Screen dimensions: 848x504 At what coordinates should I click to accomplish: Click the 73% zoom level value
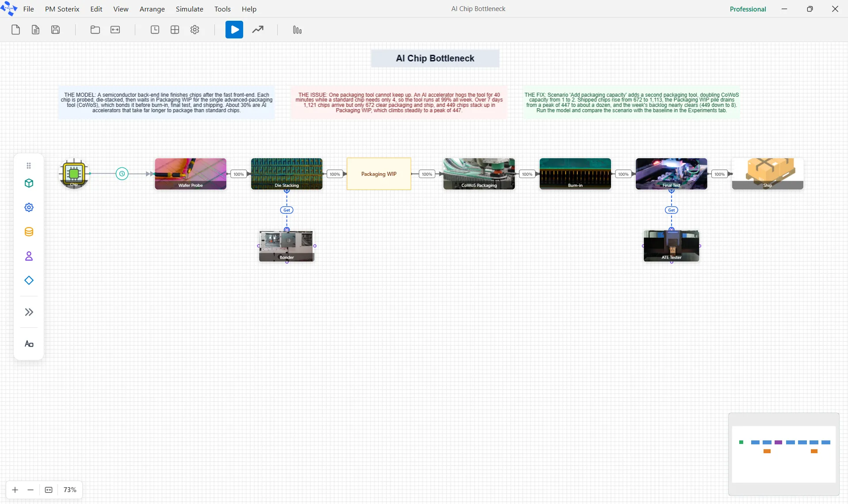[70, 490]
